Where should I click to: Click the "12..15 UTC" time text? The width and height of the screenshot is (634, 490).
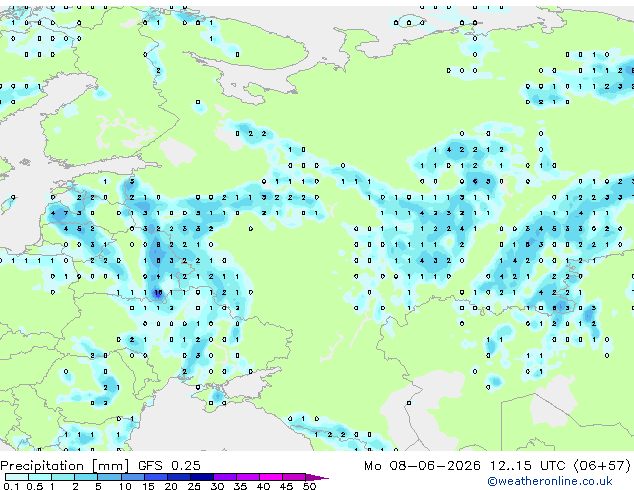pyautogui.click(x=528, y=466)
